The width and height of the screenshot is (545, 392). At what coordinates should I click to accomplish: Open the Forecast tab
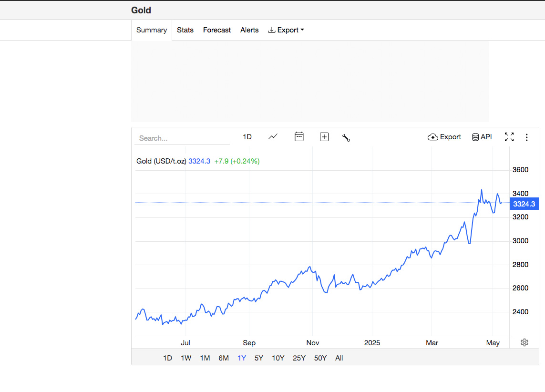(x=217, y=30)
